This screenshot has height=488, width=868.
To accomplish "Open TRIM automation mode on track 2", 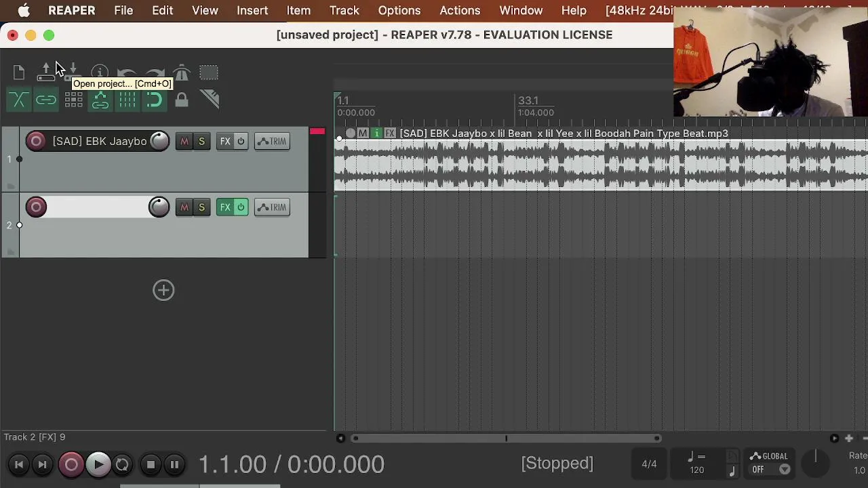I will pyautogui.click(x=272, y=207).
